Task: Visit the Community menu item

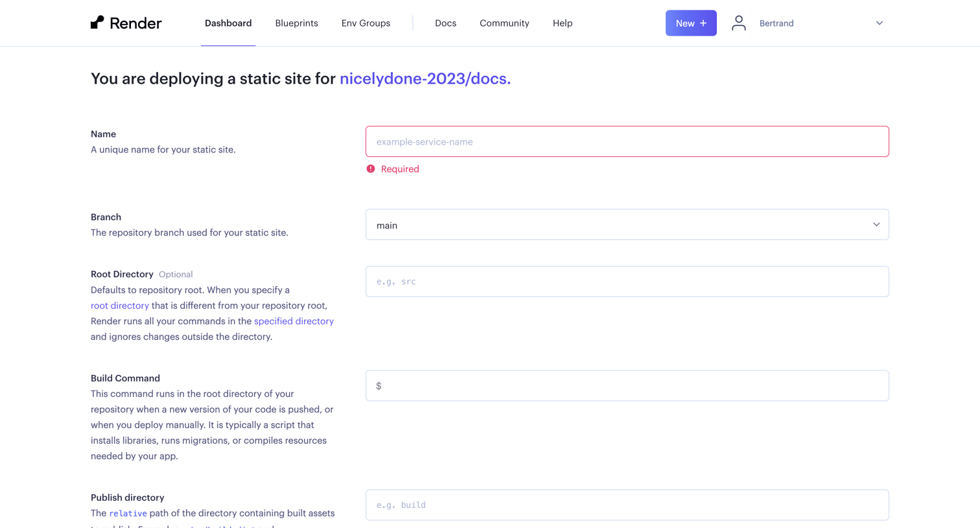Action: click(x=504, y=23)
